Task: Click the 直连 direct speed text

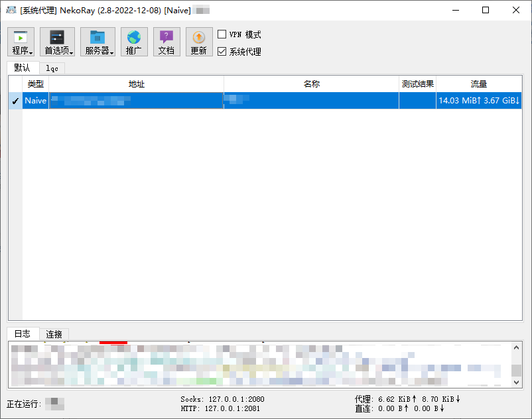Action: (399, 408)
